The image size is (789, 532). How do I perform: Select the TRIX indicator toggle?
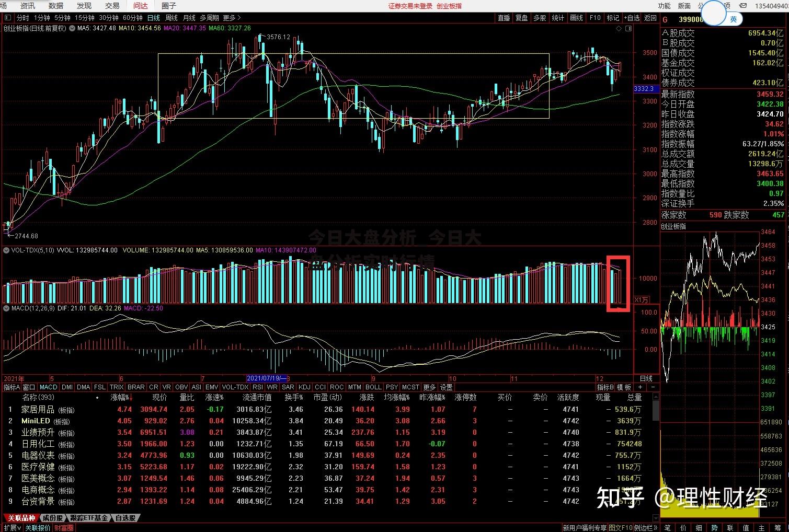coord(117,387)
